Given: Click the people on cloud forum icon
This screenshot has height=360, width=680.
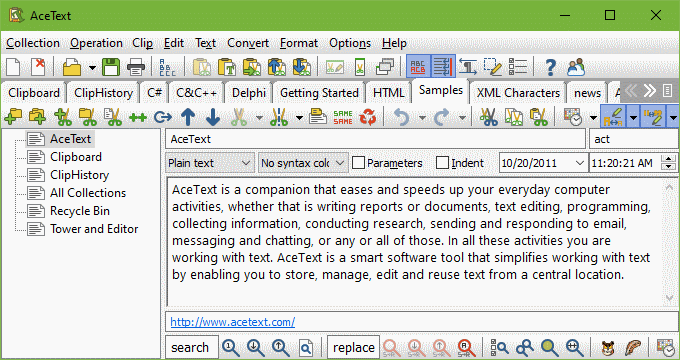Looking at the screenshot, I should 576,67.
